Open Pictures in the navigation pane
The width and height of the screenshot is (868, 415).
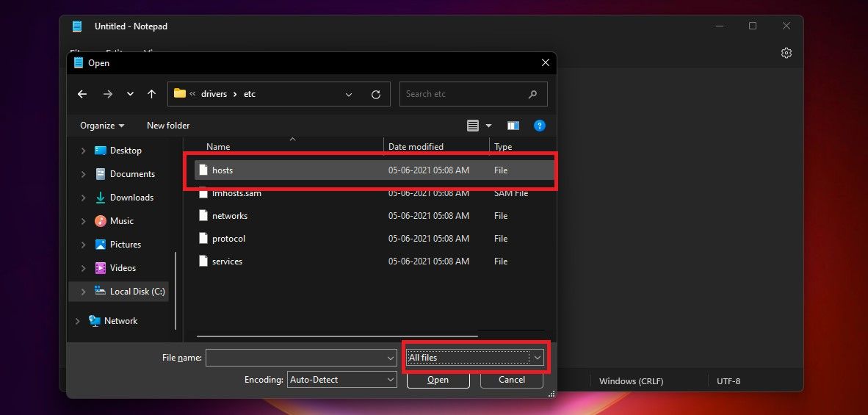tap(126, 245)
